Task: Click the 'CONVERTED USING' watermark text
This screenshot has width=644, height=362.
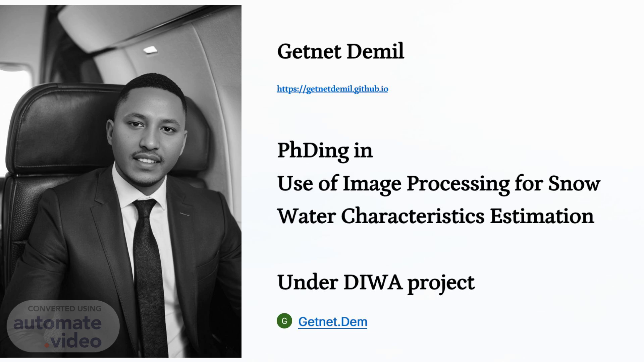Action: coord(64,309)
